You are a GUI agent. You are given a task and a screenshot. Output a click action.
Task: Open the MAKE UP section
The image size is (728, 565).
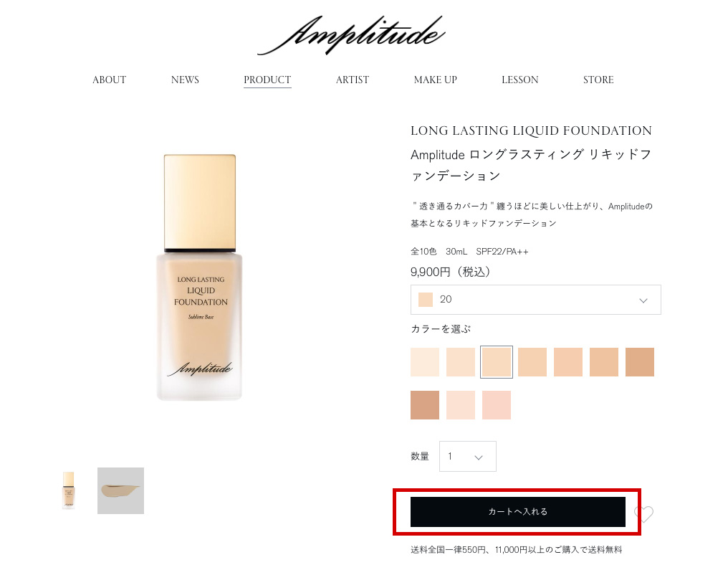(x=436, y=80)
